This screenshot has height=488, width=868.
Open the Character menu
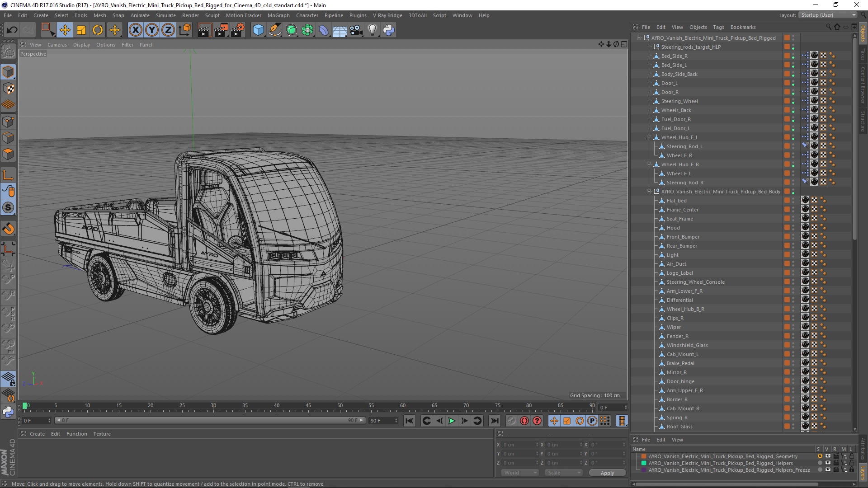(x=307, y=15)
